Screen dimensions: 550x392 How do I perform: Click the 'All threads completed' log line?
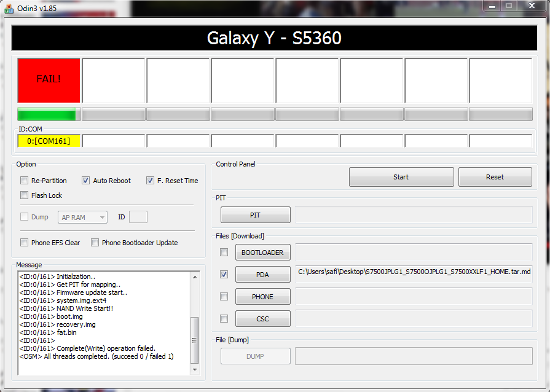coord(96,356)
